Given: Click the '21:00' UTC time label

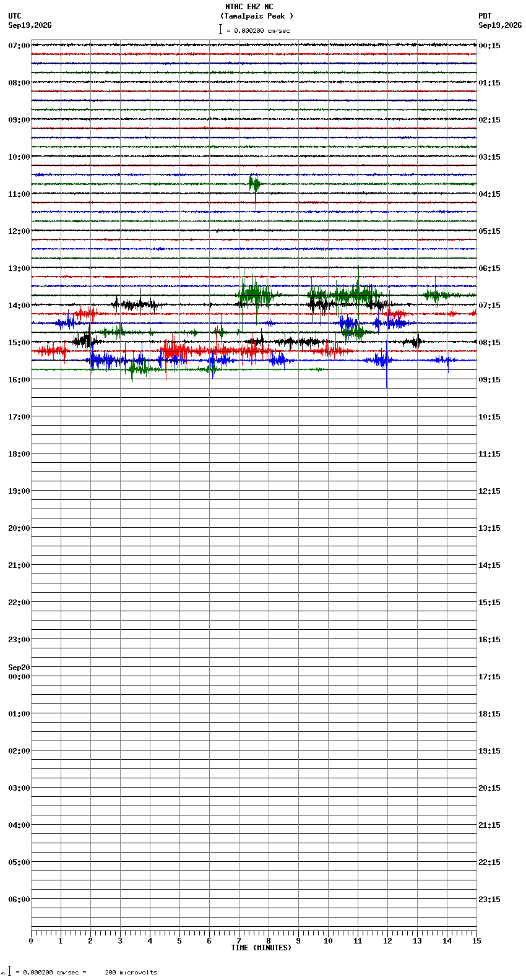Looking at the screenshot, I should (19, 565).
